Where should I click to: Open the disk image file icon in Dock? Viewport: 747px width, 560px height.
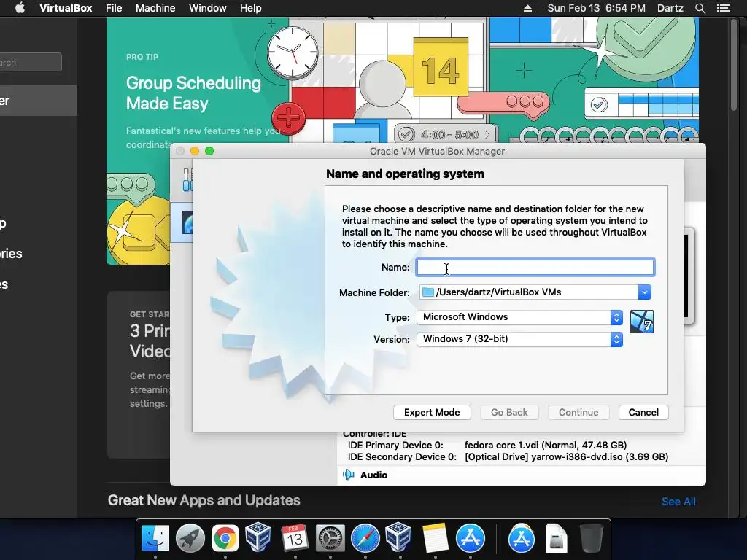pyautogui.click(x=556, y=538)
